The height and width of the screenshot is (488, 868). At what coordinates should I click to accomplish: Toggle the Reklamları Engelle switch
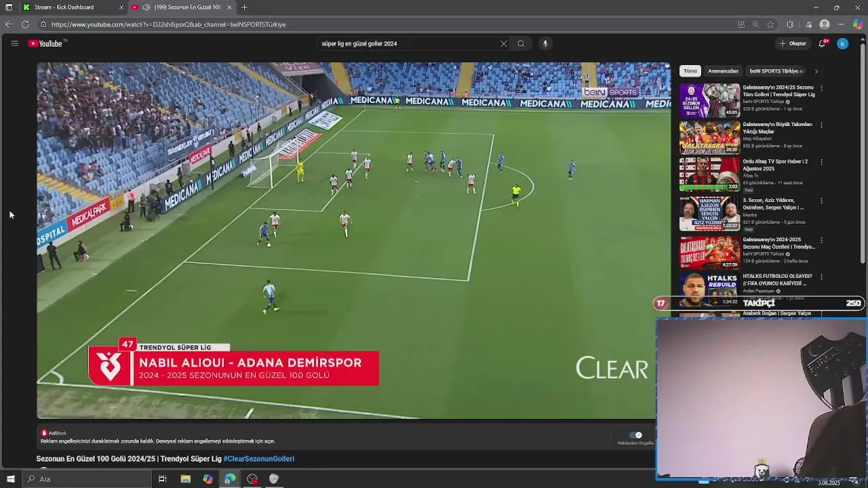[635, 435]
